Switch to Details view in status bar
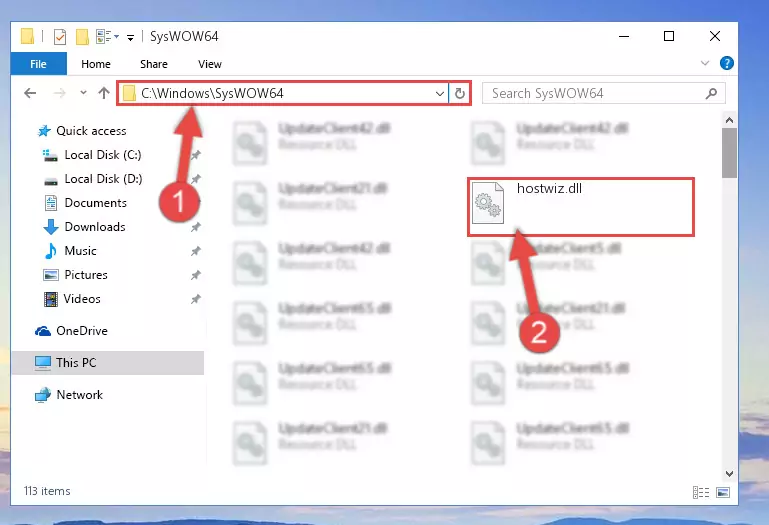 (701, 492)
